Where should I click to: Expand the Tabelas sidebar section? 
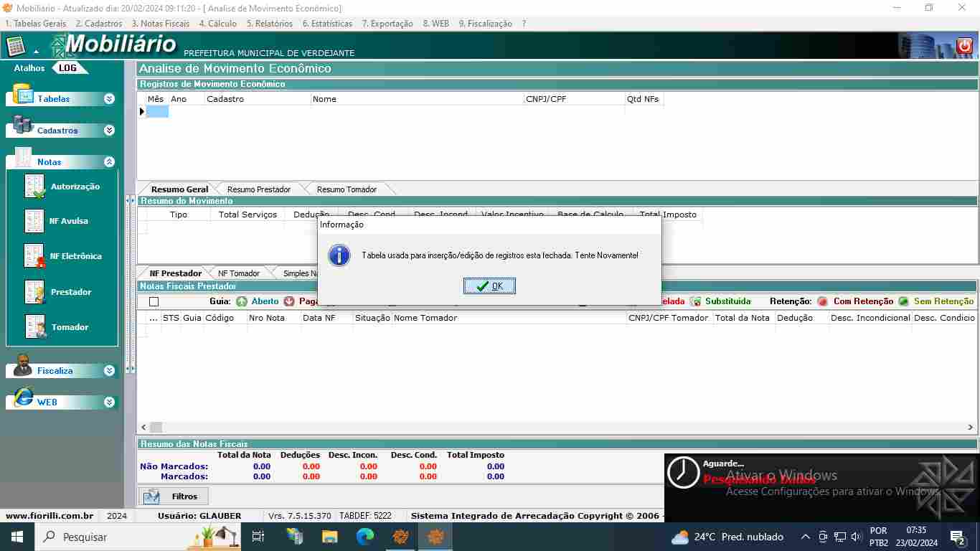[x=109, y=99]
